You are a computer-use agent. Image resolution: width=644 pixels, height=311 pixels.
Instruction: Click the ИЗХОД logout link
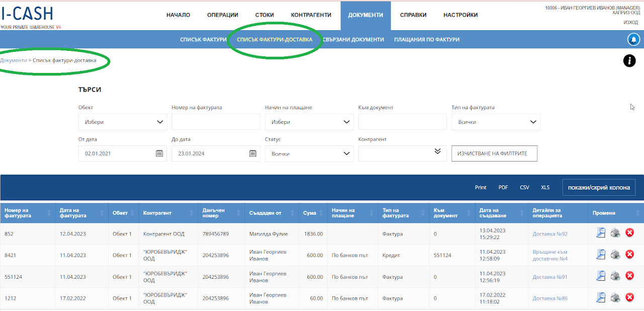(630, 22)
